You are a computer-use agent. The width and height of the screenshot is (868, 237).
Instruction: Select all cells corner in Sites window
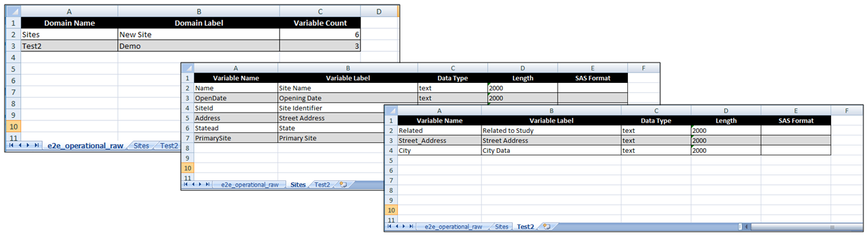click(187, 68)
